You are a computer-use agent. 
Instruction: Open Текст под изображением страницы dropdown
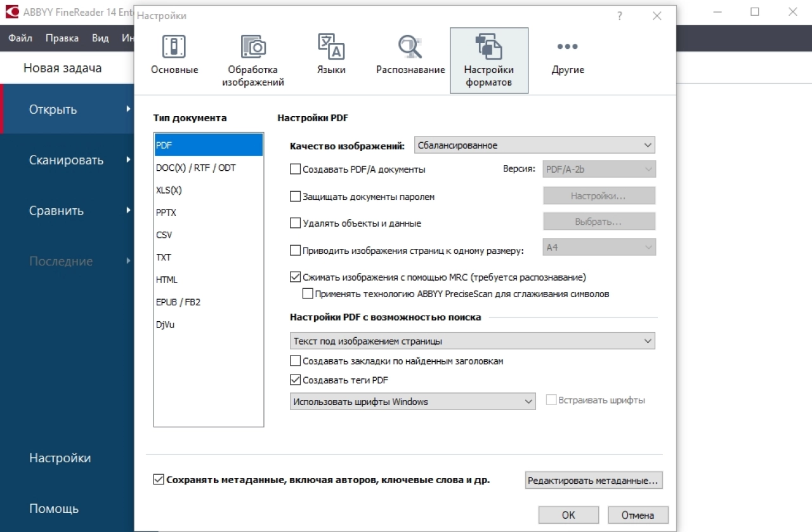pyautogui.click(x=472, y=341)
